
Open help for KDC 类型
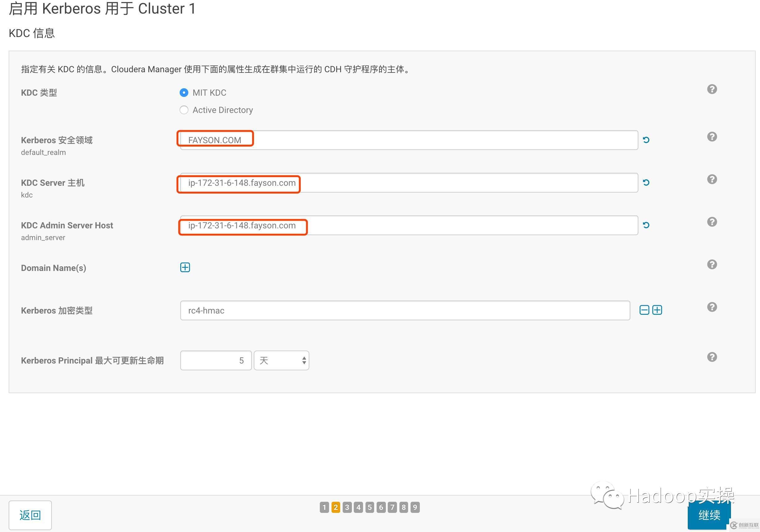[712, 89]
